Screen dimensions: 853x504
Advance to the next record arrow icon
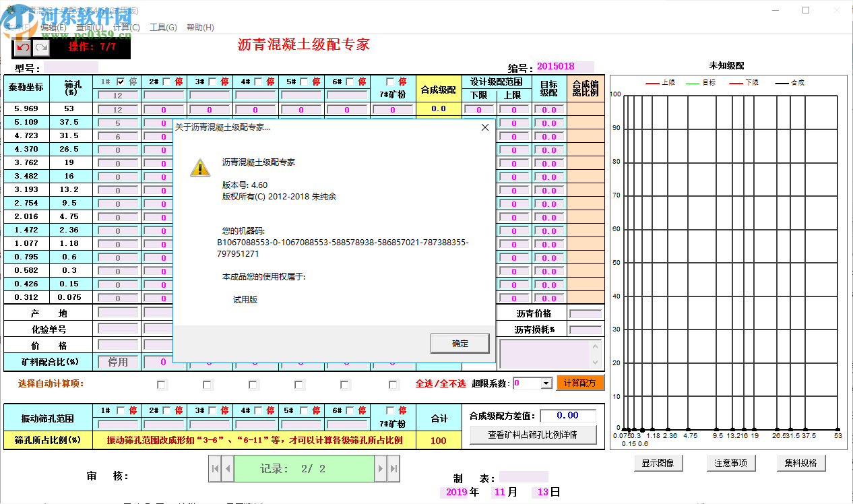(x=381, y=468)
